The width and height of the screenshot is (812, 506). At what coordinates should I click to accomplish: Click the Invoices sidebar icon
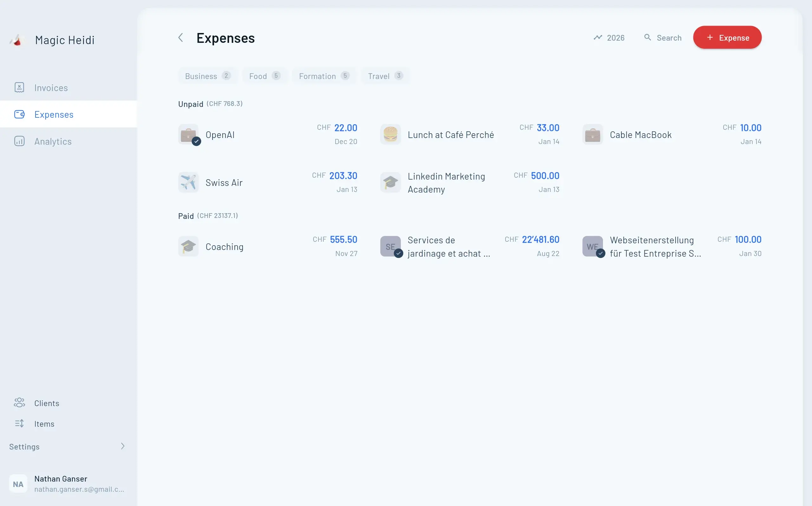pos(19,87)
